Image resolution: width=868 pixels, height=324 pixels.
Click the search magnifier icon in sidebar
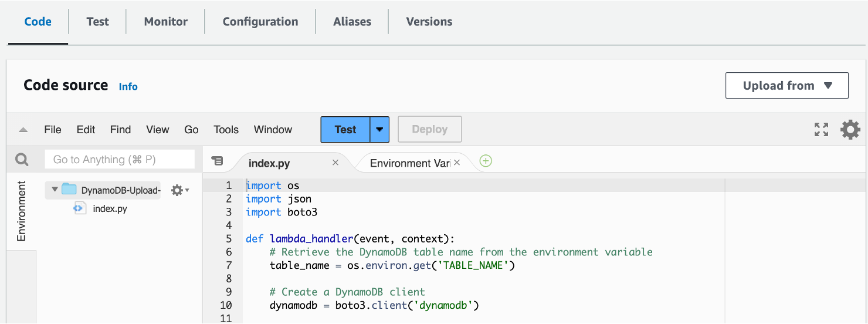click(22, 160)
